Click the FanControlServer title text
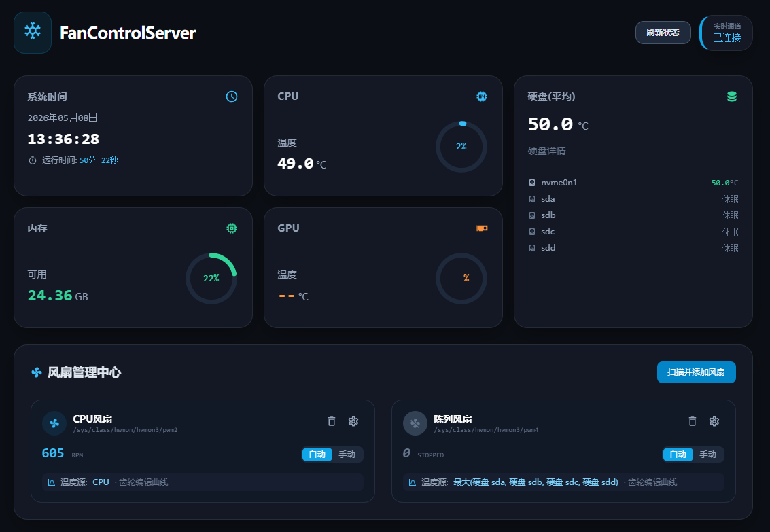Viewport: 770px width, 532px height. (x=128, y=33)
